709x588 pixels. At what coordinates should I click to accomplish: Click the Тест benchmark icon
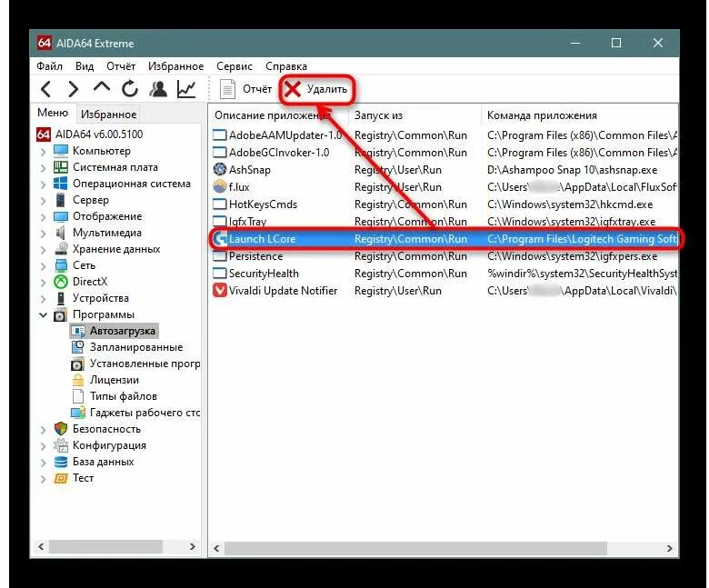pyautogui.click(x=61, y=478)
